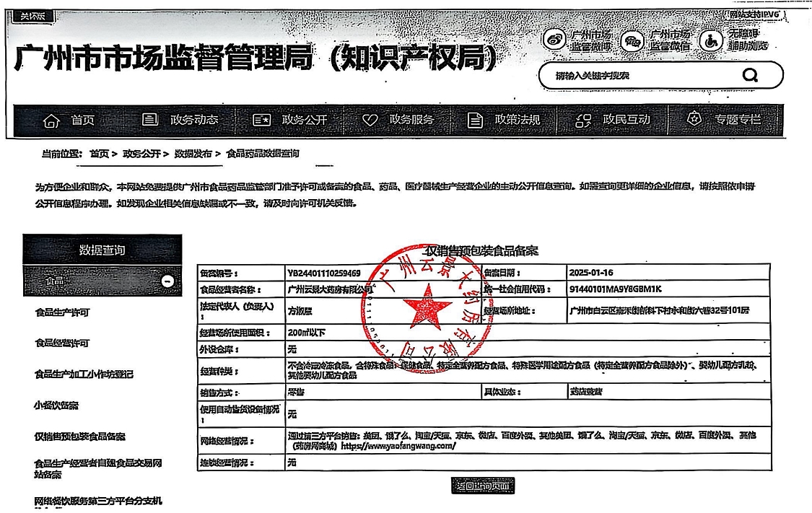
Task: Click the 政务服务 heart icon in navigation
Action: click(370, 120)
